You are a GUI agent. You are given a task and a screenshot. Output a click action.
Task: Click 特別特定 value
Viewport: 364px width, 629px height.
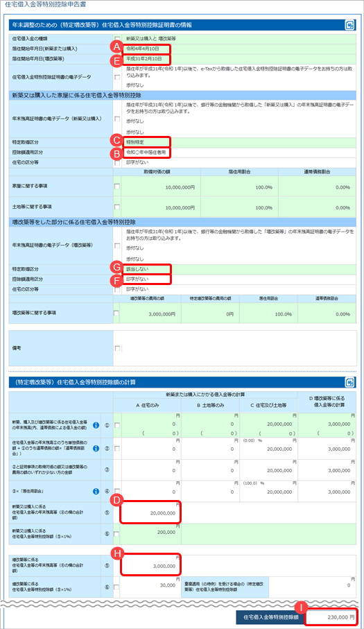[135, 142]
